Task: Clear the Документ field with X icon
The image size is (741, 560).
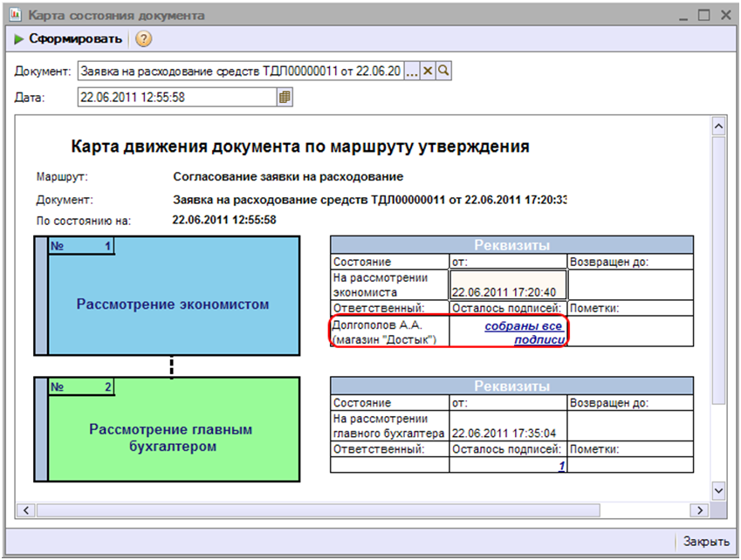Action: [429, 71]
